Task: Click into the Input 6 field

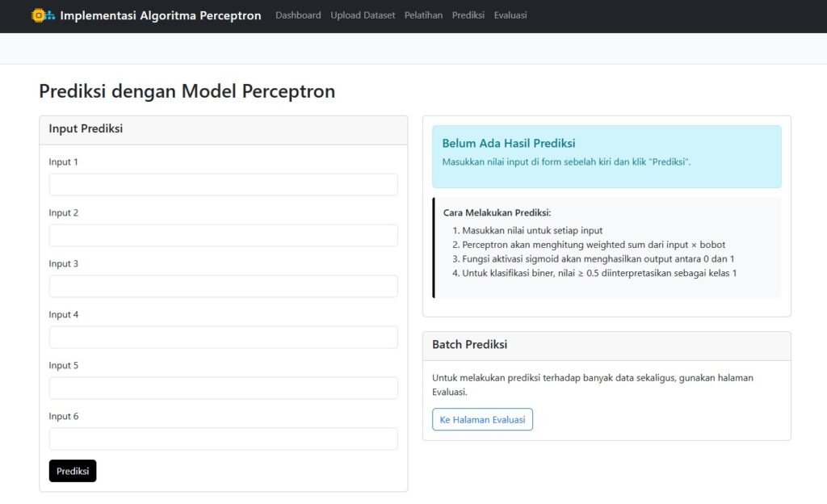Action: pyautogui.click(x=223, y=439)
